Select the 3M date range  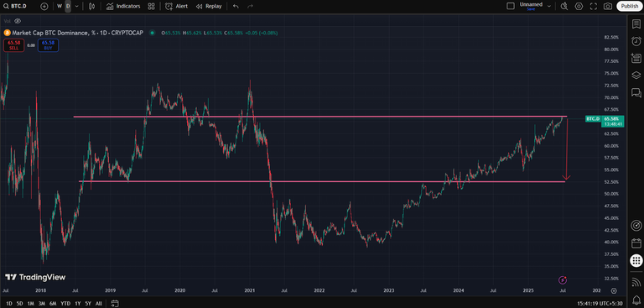41,304
